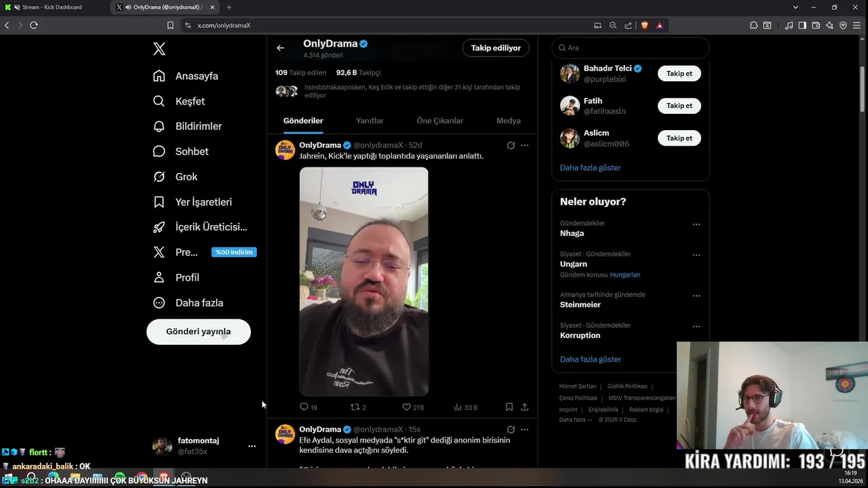Image resolution: width=868 pixels, height=488 pixels.
Task: Click share icon in address bar
Action: point(628,25)
